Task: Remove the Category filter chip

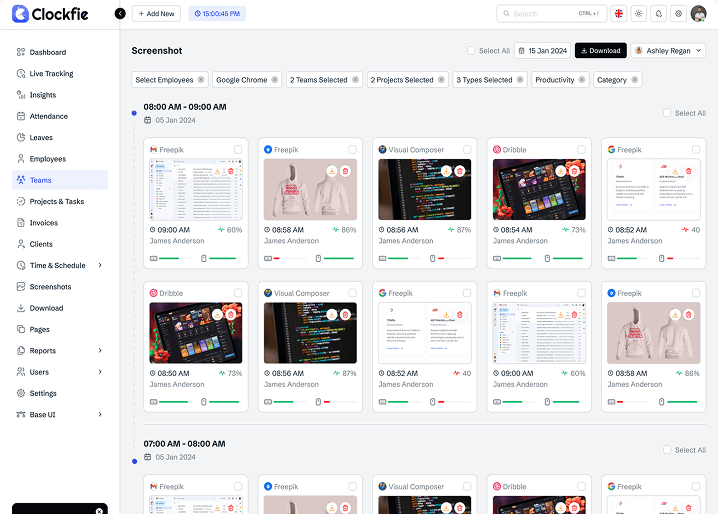Action: click(x=634, y=80)
